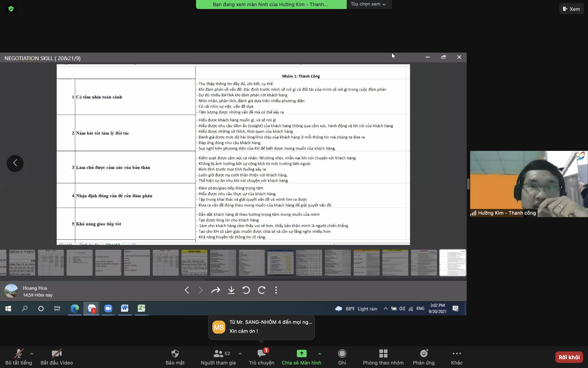Open notification center icon on taskbar
This screenshot has height=368, width=588.
pos(455,309)
